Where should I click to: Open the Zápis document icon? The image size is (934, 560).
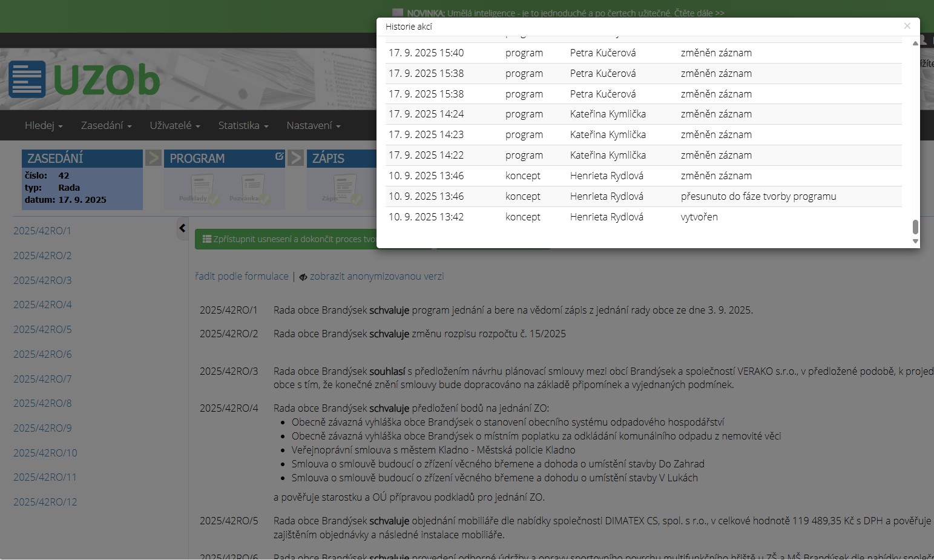click(344, 188)
